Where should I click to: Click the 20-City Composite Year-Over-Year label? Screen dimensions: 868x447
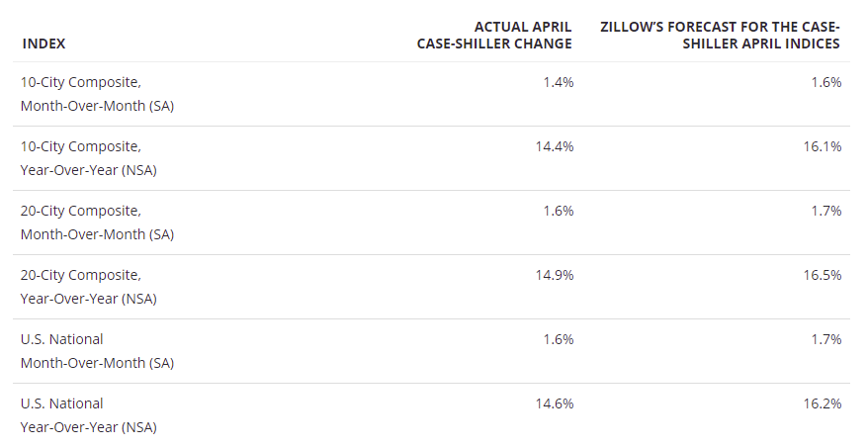click(x=89, y=287)
